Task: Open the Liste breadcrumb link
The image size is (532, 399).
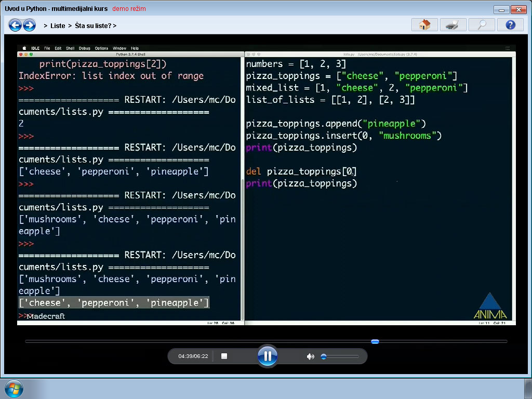Action: point(58,25)
